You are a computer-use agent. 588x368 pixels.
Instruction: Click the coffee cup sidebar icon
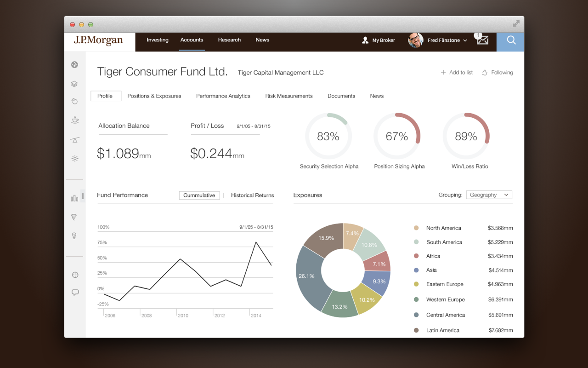[x=74, y=121]
